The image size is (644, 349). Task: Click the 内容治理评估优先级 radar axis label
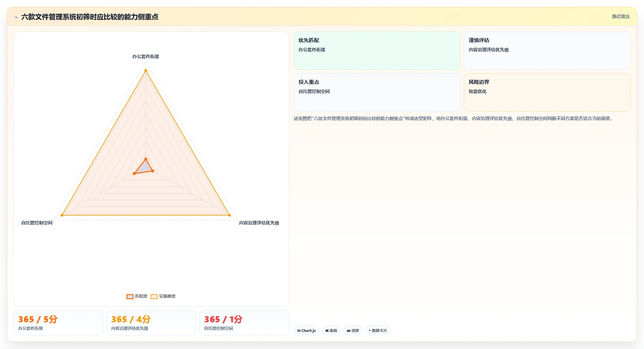tap(259, 223)
